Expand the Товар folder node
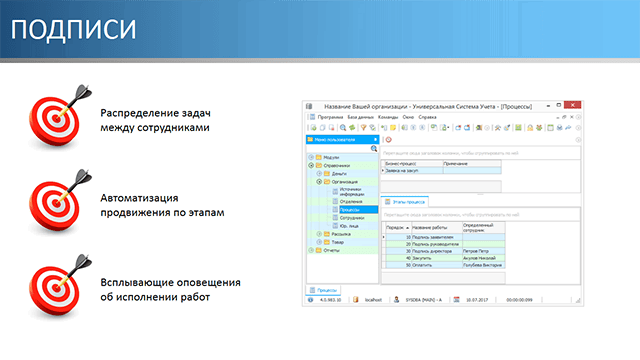The width and height of the screenshot is (640, 360). (x=319, y=242)
